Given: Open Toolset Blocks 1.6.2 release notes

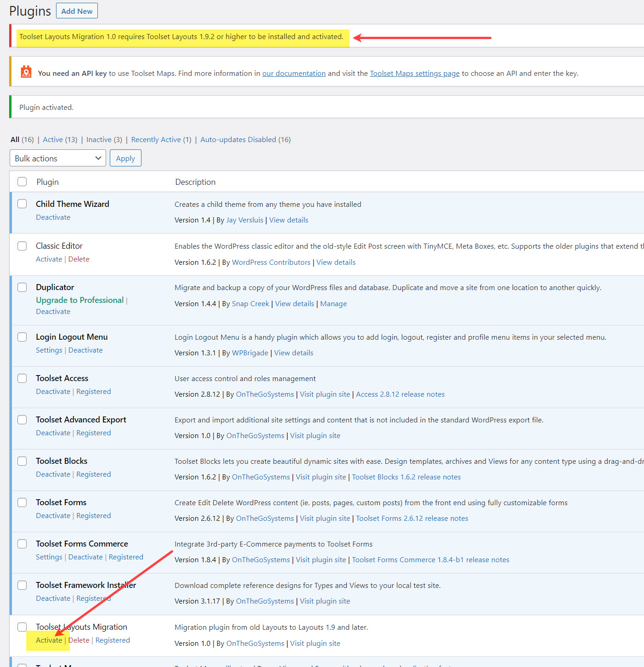Looking at the screenshot, I should tap(406, 477).
